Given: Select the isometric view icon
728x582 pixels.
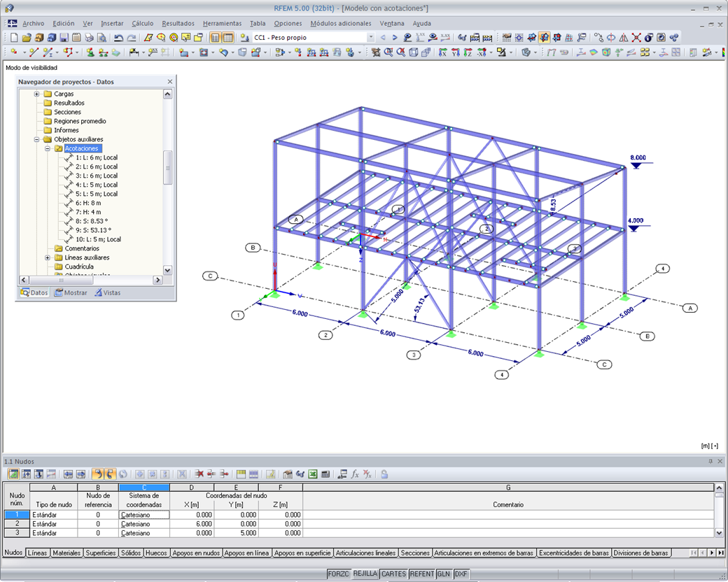Looking at the screenshot, I should pos(426,52).
